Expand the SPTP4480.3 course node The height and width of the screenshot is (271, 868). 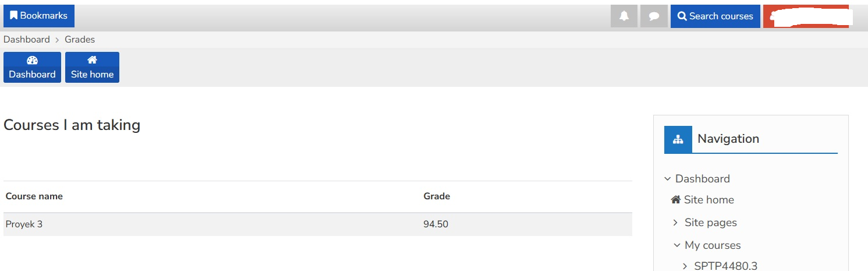coord(685,266)
